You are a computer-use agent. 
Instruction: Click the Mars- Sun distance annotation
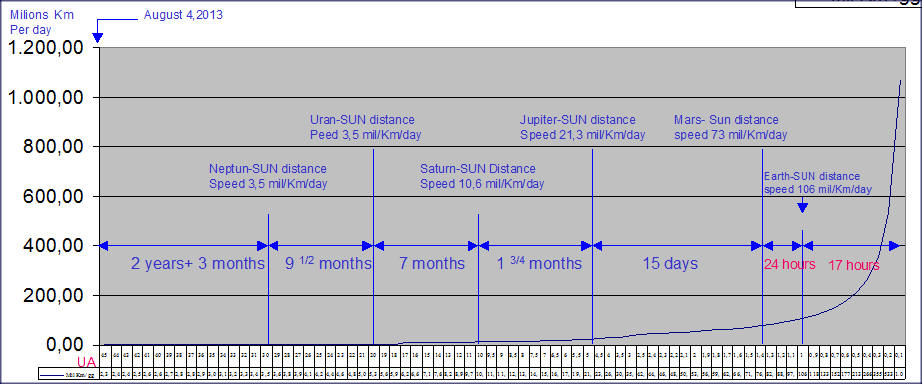(x=730, y=127)
